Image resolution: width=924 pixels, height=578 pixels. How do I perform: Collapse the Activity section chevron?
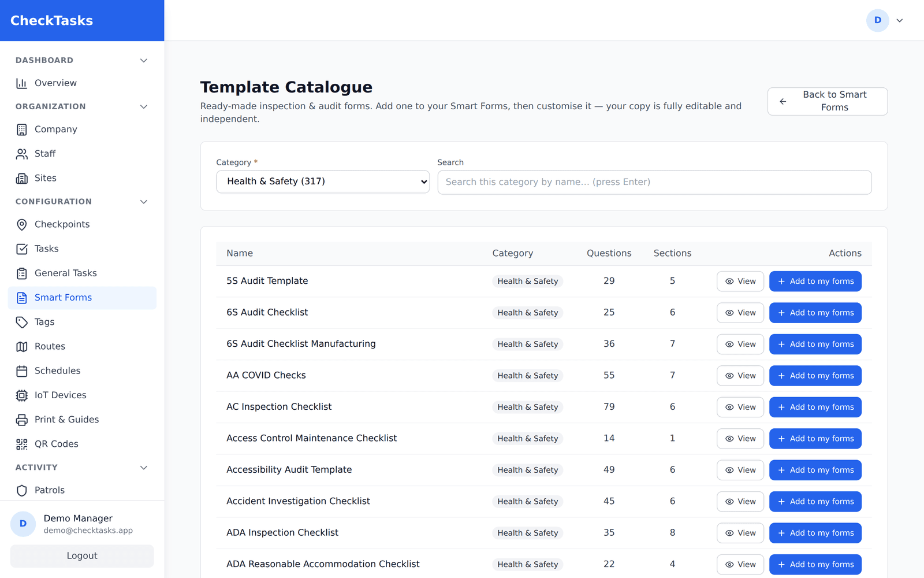[144, 468]
